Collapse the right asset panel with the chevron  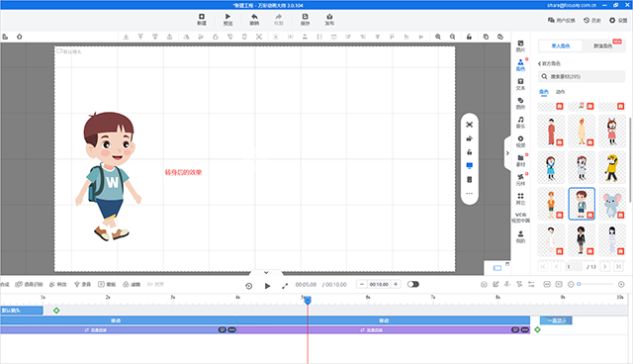point(507,153)
